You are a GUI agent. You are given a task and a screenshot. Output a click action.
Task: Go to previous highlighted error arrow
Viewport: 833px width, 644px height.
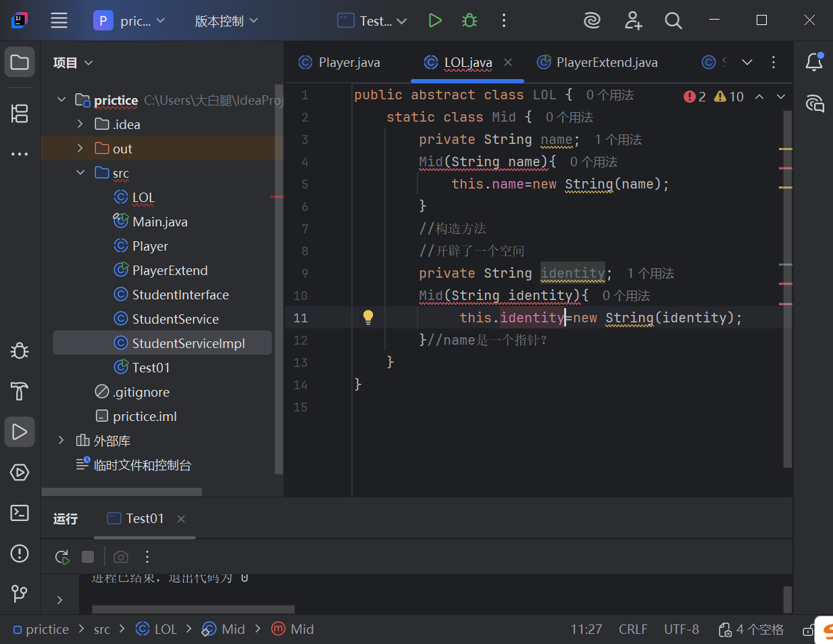[x=759, y=97]
